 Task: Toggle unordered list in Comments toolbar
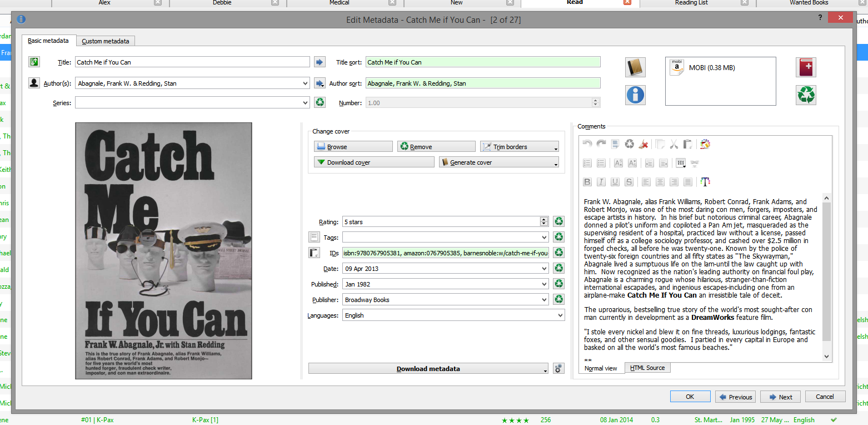601,163
